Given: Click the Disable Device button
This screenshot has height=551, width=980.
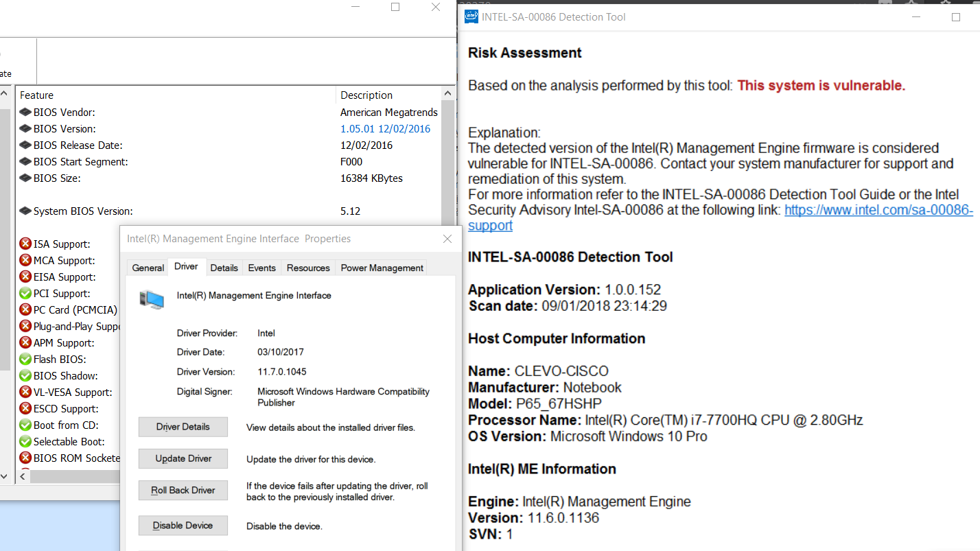Looking at the screenshot, I should [x=183, y=526].
